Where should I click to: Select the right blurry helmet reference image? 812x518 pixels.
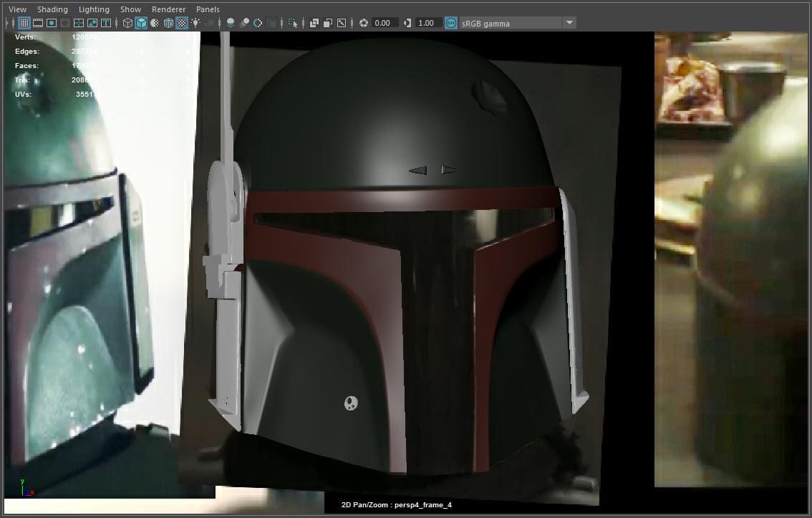click(733, 259)
